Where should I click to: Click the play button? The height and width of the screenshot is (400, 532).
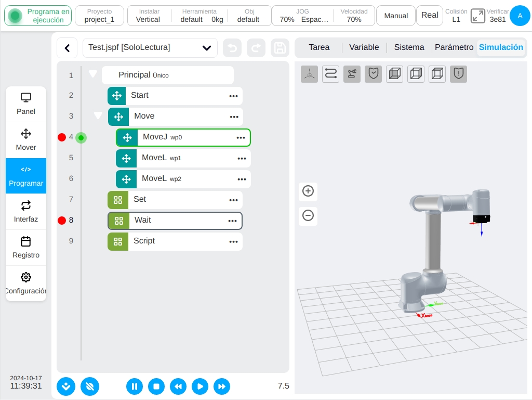(200, 386)
